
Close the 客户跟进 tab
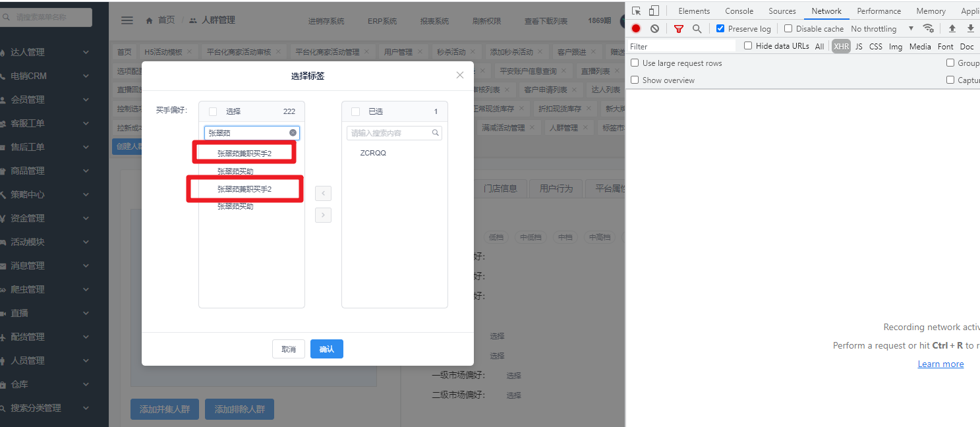tap(594, 52)
